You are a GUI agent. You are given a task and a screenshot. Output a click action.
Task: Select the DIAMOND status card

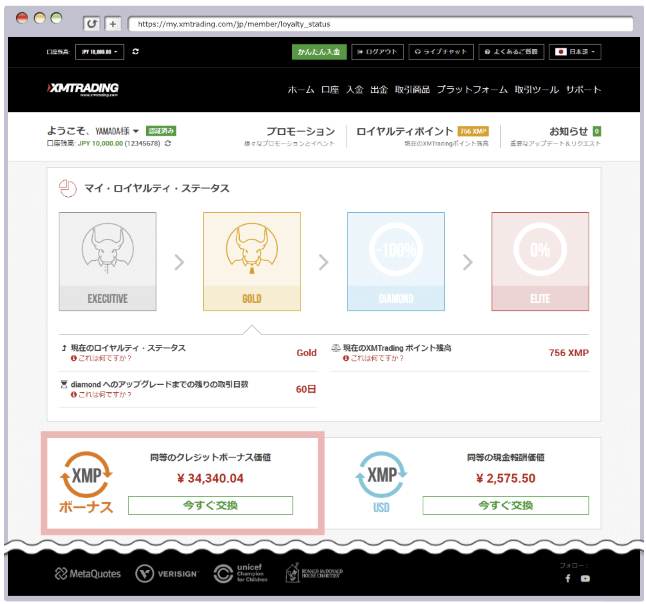pyautogui.click(x=396, y=261)
